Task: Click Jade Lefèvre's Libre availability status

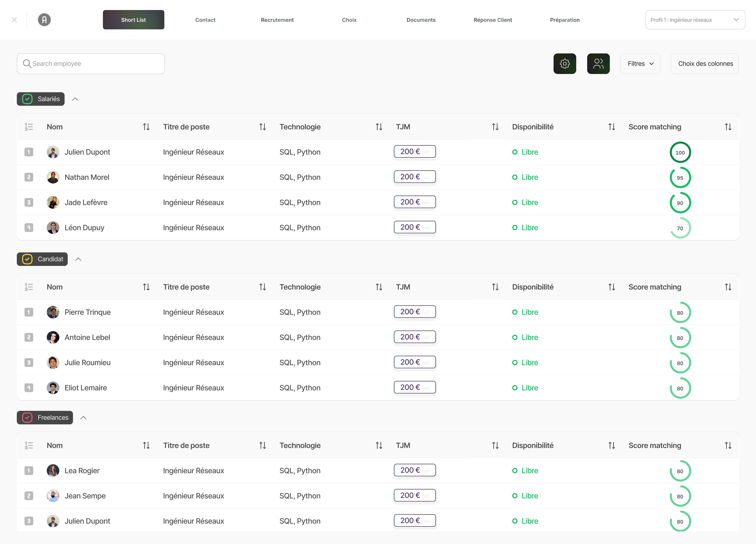Action: click(x=525, y=202)
